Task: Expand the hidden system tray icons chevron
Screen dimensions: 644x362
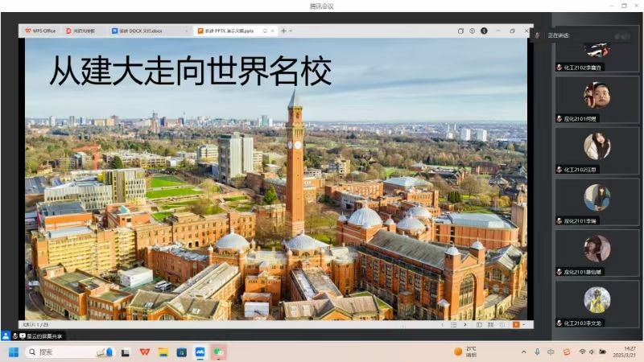Action: click(x=524, y=352)
